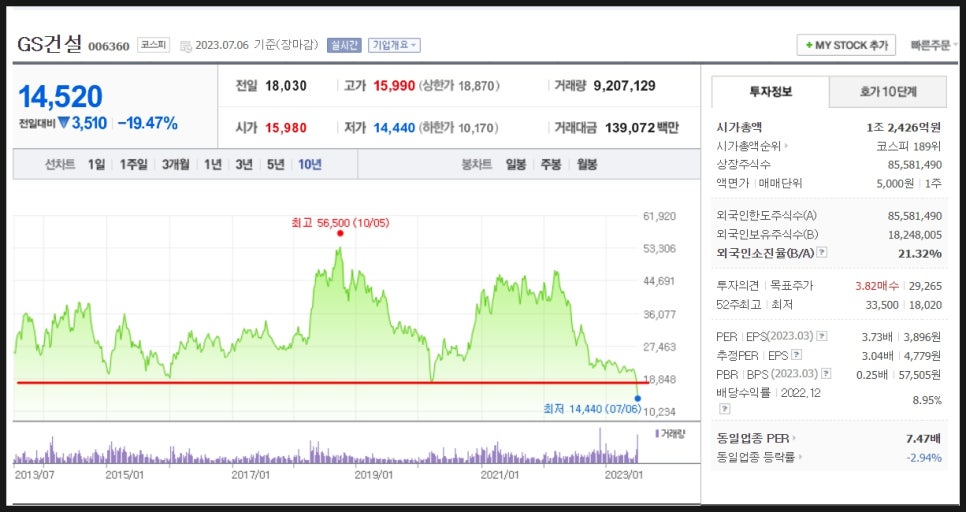Switch to the 투자정보 tab
The height and width of the screenshot is (512, 966).
(x=770, y=92)
